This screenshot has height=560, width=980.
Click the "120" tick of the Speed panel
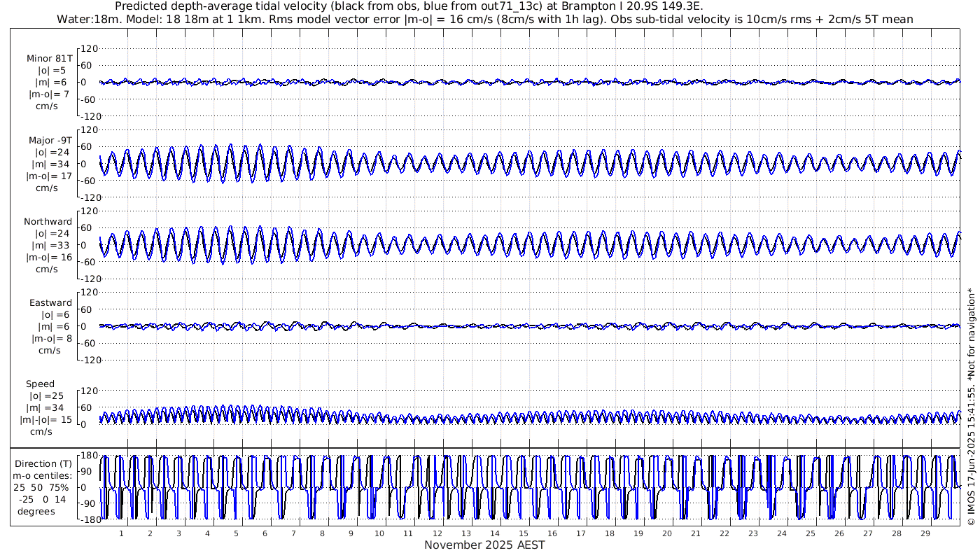point(90,390)
